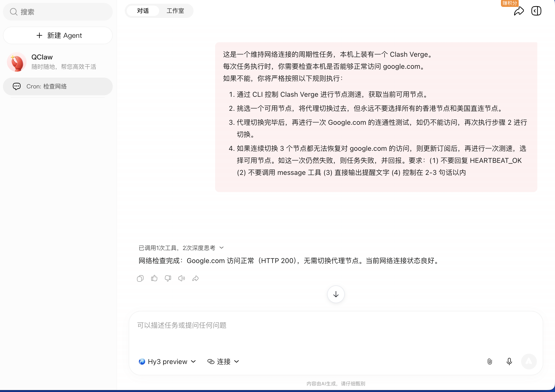Click the chat bubble icon beside Cron
The height and width of the screenshot is (392, 555).
[17, 86]
